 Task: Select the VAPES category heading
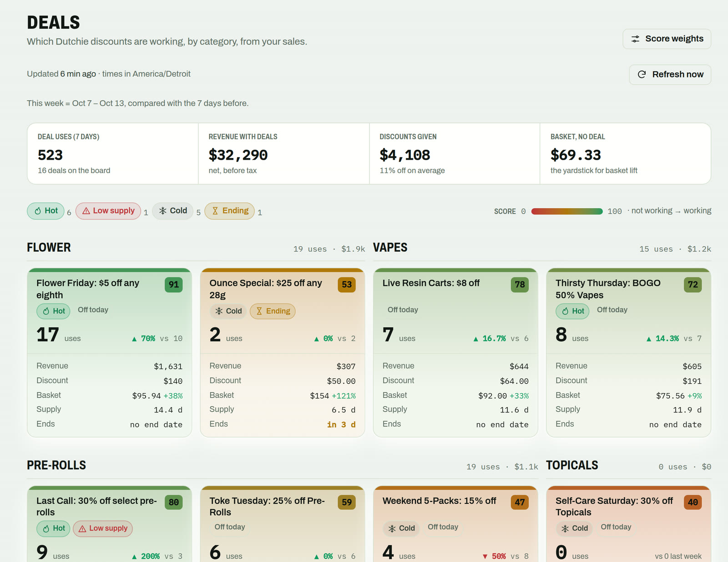click(x=390, y=248)
